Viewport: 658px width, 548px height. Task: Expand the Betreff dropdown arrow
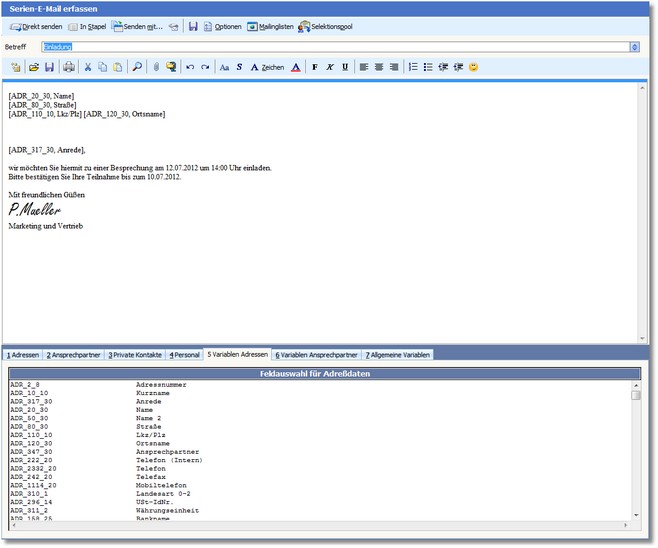pos(635,47)
